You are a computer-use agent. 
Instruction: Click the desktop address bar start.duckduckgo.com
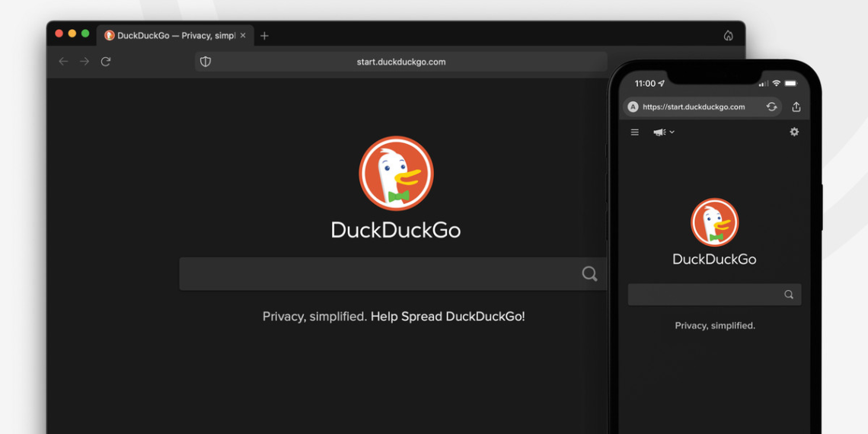pos(401,62)
